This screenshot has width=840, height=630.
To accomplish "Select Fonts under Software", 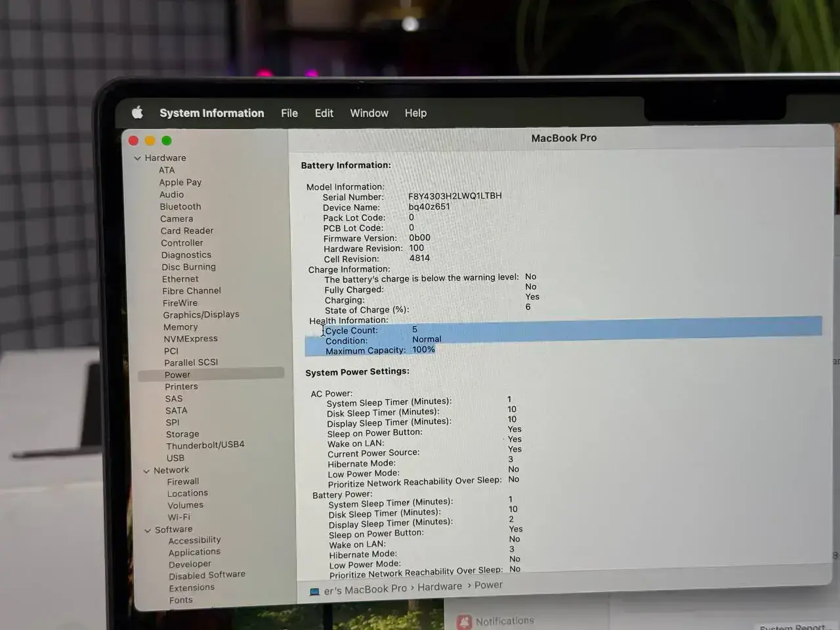I will pos(181,600).
